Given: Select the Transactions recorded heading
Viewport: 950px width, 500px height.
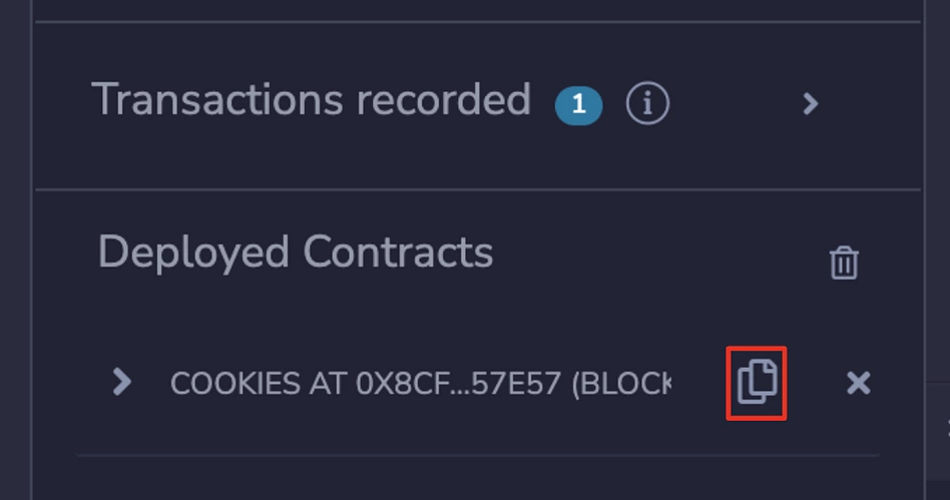Looking at the screenshot, I should 311,99.
